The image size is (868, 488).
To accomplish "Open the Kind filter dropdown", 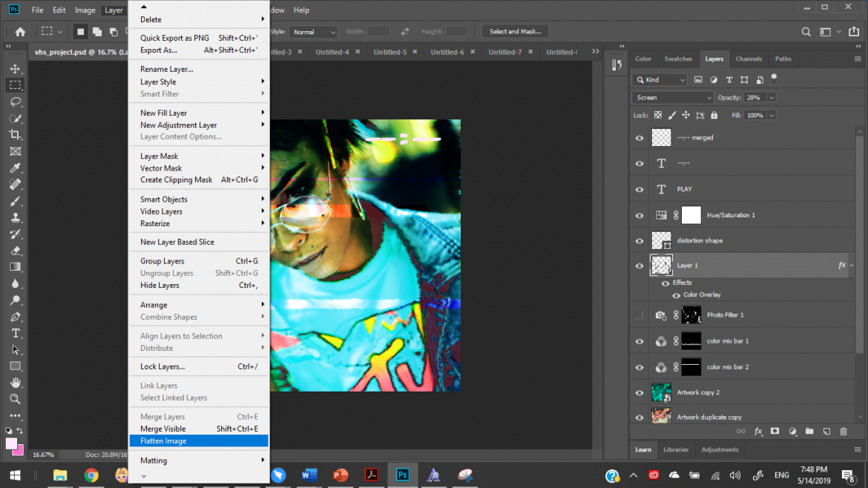I will tap(659, 79).
